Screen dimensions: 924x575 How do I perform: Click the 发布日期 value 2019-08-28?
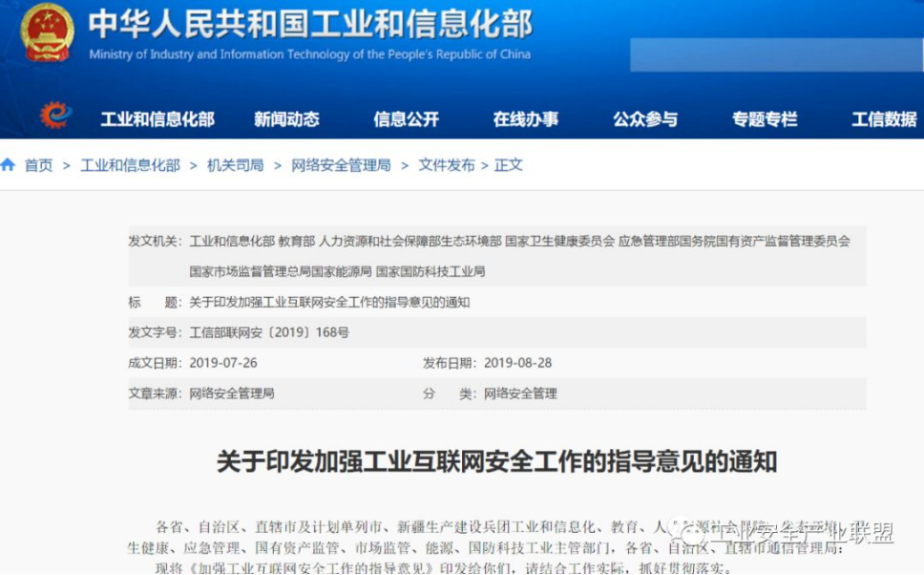coord(517,363)
